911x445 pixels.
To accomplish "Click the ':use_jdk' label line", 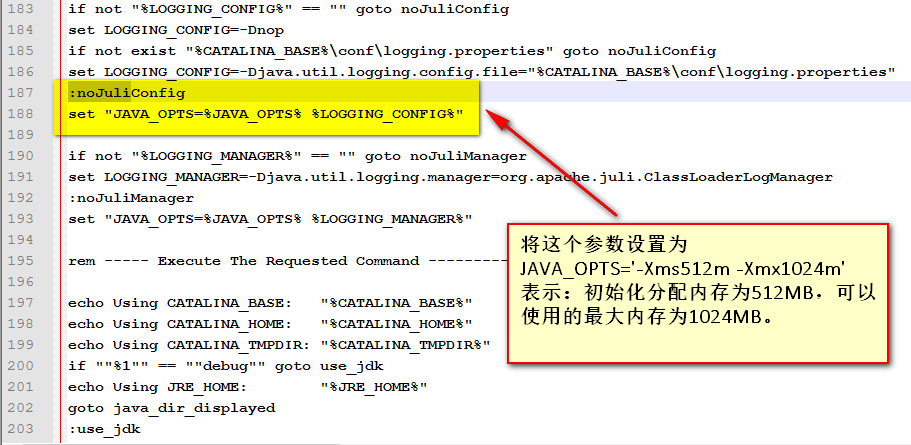I will coord(105,429).
